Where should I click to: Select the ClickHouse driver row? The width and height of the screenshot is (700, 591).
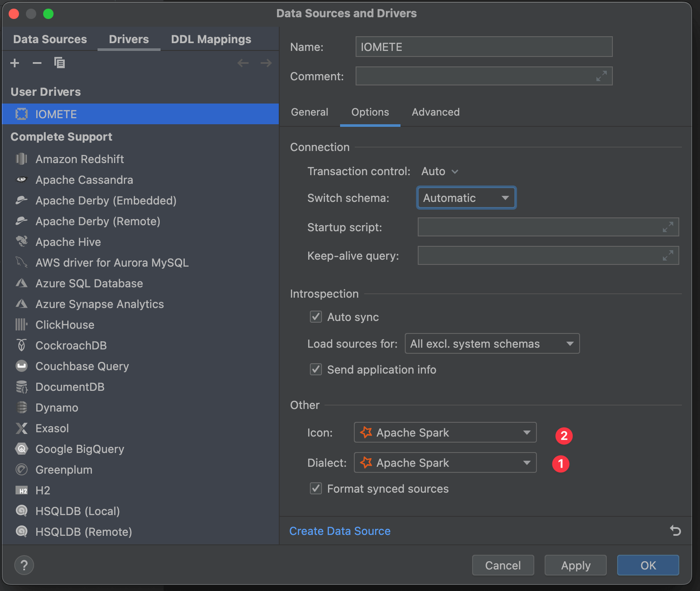pyautogui.click(x=140, y=324)
